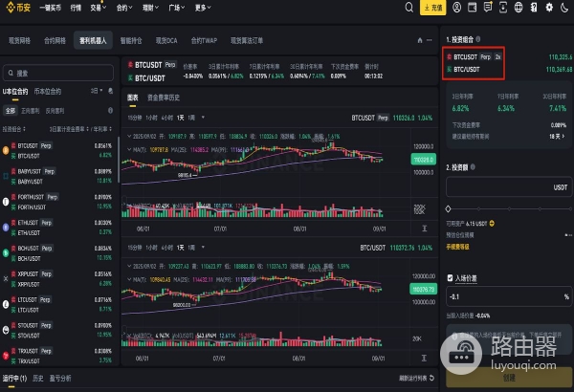Screen dimensions: 574x392
Task: Select 1天 interval on the BTC/USDT spot chart
Action: [x=181, y=248]
